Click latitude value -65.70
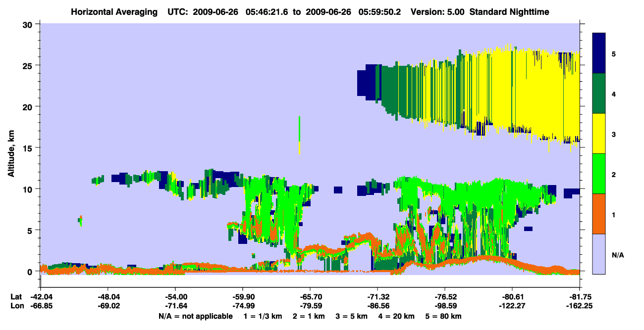Screen dimensions: 644x330 point(310,297)
